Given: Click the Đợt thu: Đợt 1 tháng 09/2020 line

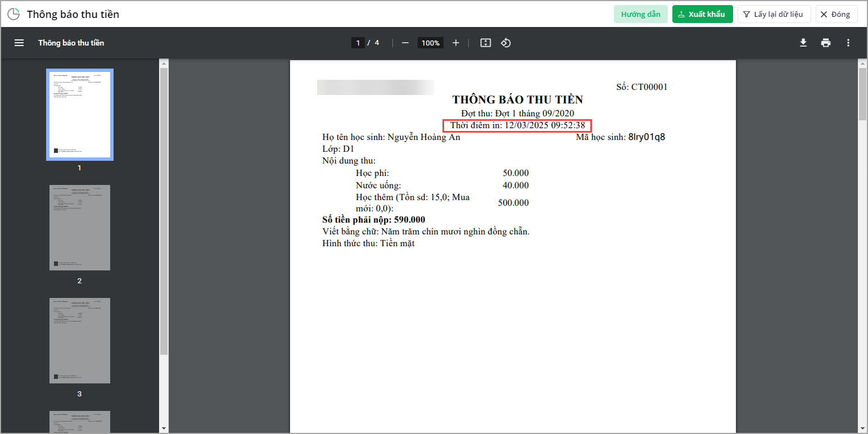Looking at the screenshot, I should (x=518, y=114).
